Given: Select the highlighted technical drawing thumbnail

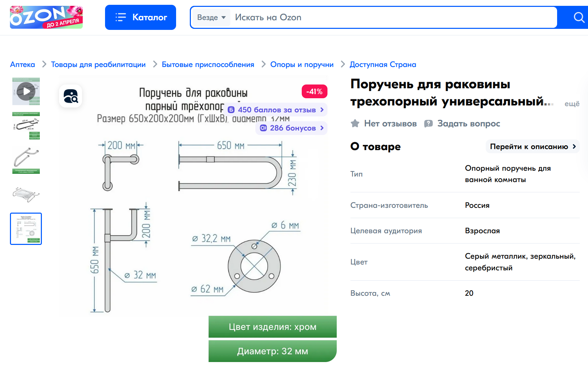Looking at the screenshot, I should tap(26, 229).
